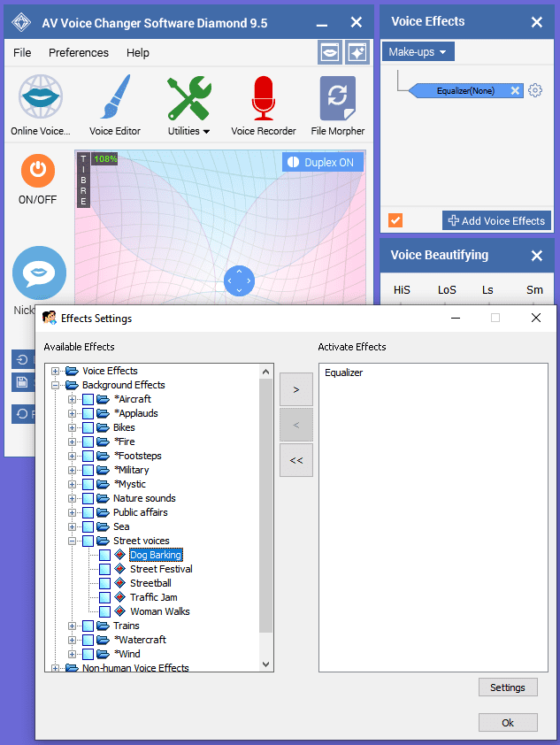Click the blue pitch-timbre cursor in the morpher graph
560x745 pixels.
(x=239, y=280)
